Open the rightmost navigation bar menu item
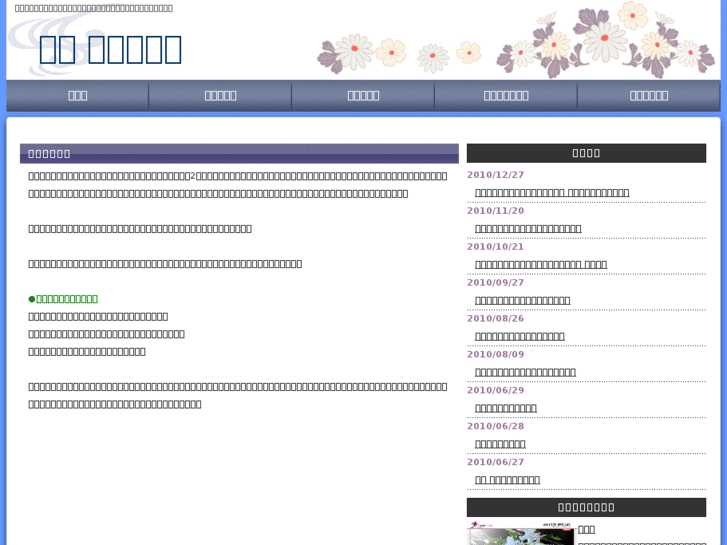This screenshot has height=545, width=727. click(649, 96)
